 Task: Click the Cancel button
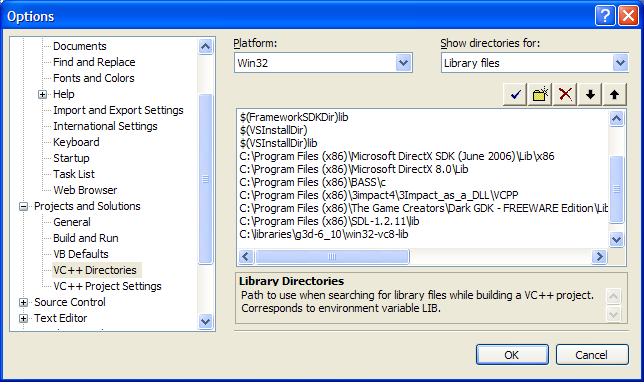tap(592, 354)
